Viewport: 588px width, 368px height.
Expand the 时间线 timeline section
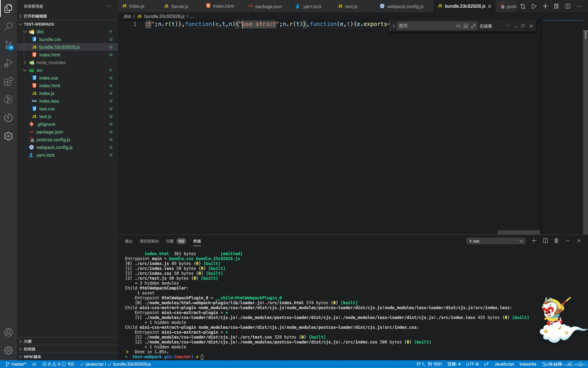pyautogui.click(x=67, y=349)
